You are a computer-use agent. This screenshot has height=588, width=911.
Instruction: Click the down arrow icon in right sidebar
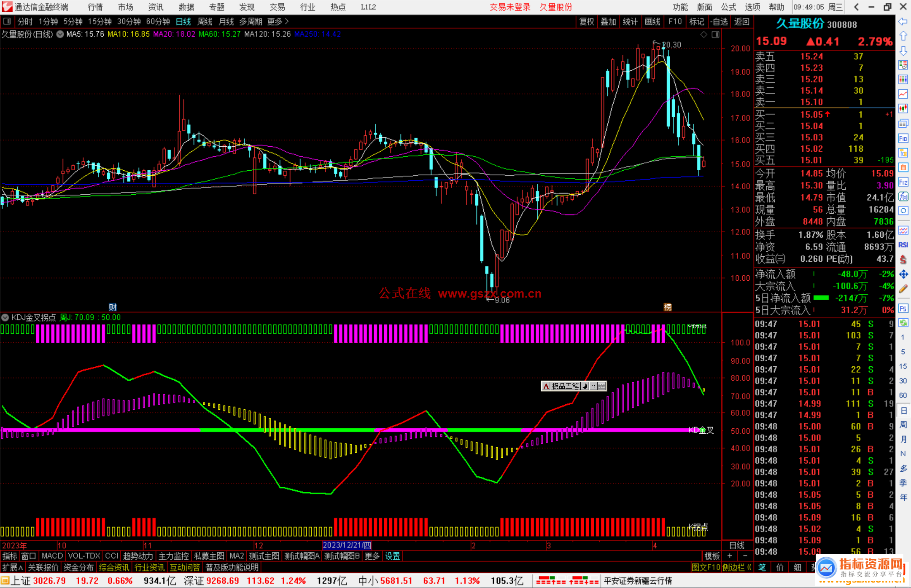click(x=903, y=51)
